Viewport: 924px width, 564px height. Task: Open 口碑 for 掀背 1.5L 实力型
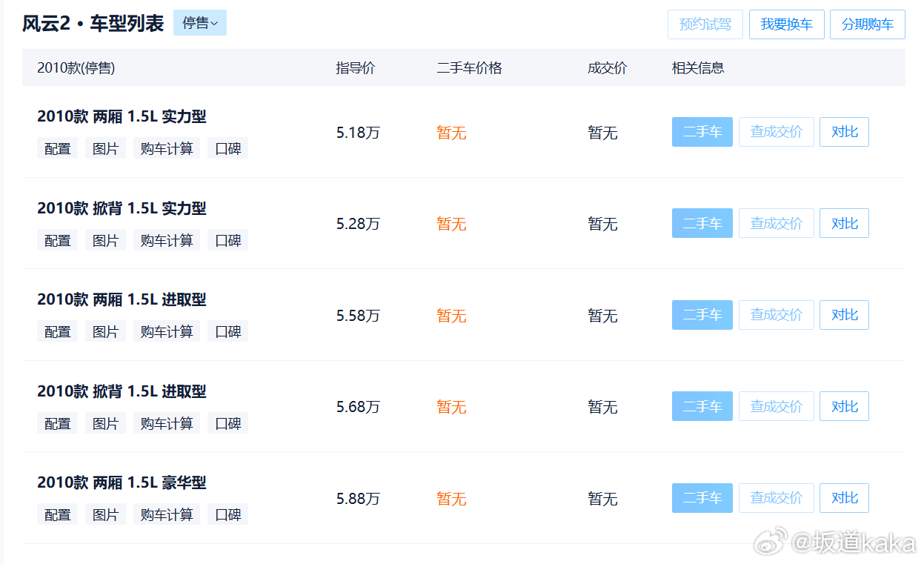227,240
